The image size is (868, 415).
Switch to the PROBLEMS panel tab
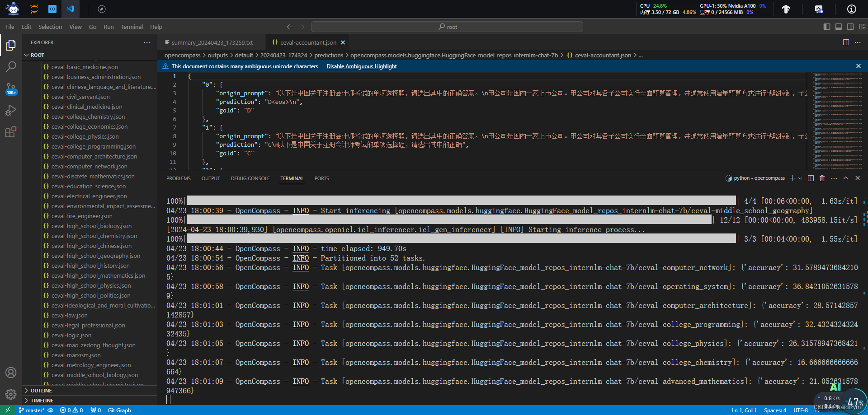(x=179, y=178)
